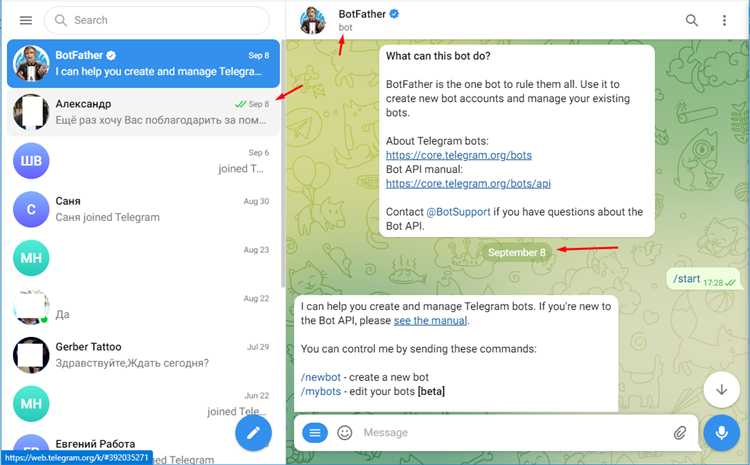Open the BotFather chat in list
This screenshot has width=750, height=465.
tap(143, 63)
